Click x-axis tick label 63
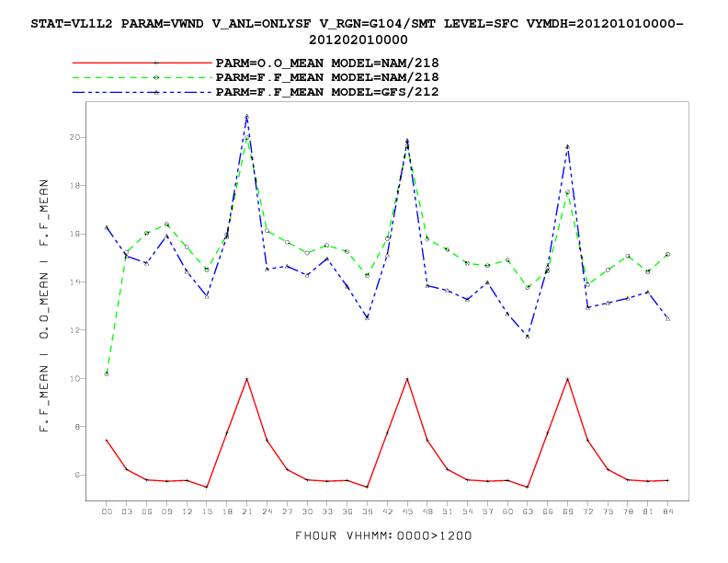 528,511
